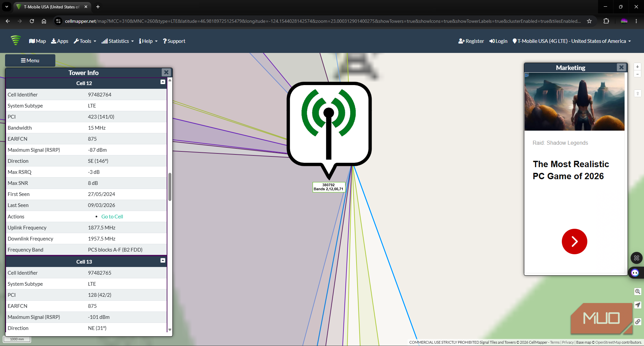
Task: Collapse the Cell 13 section
Action: (163, 260)
